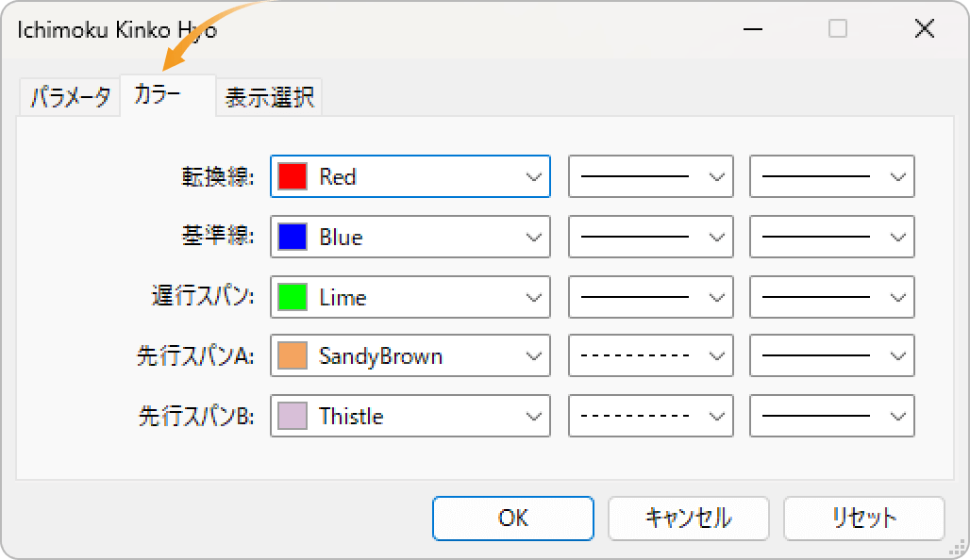The width and height of the screenshot is (970, 560).
Task: Open the 先行スパンB line width dropdown
Action: (x=832, y=416)
